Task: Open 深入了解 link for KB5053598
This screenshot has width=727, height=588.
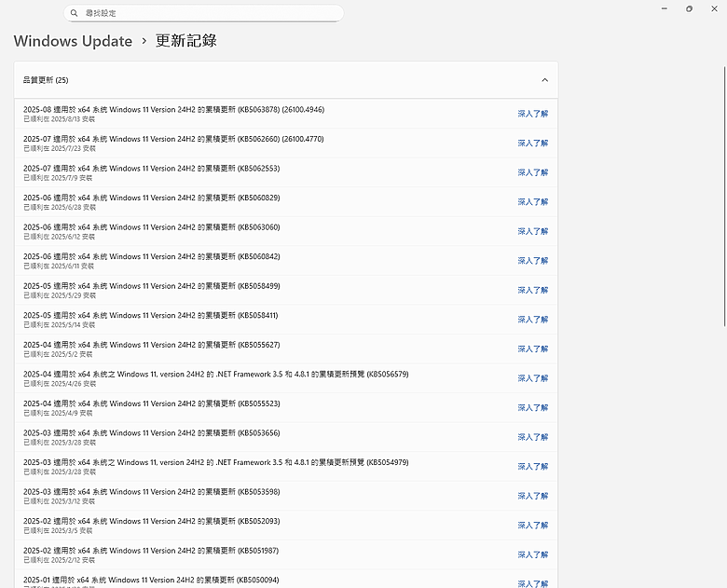Action: pos(533,496)
